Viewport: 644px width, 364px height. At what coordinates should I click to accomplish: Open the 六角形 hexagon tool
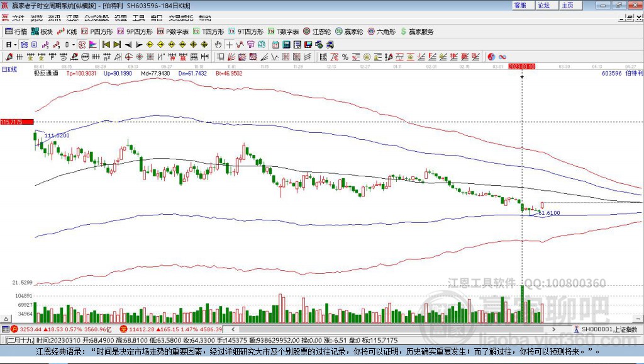[x=382, y=31]
